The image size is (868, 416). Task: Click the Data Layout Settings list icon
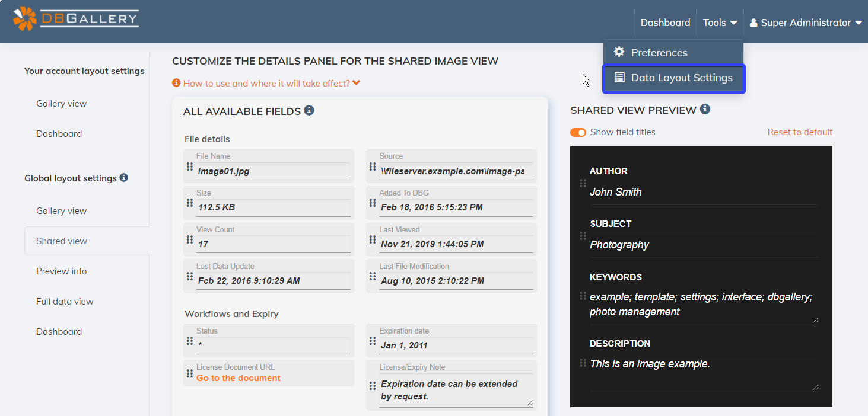tap(619, 77)
